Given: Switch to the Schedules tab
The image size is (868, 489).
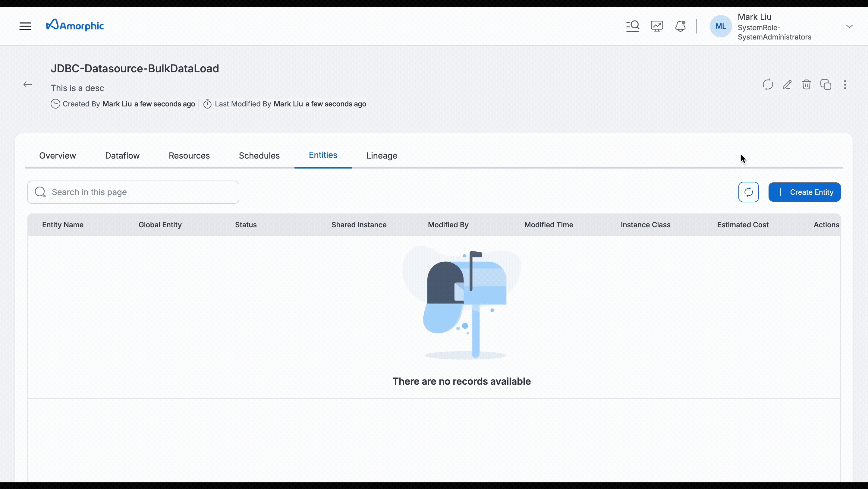Looking at the screenshot, I should click(259, 155).
